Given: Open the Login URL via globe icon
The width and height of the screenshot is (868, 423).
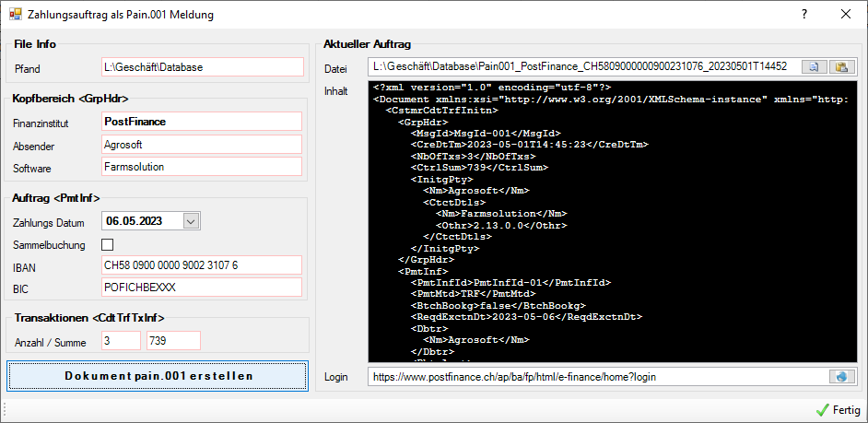Looking at the screenshot, I should (842, 377).
